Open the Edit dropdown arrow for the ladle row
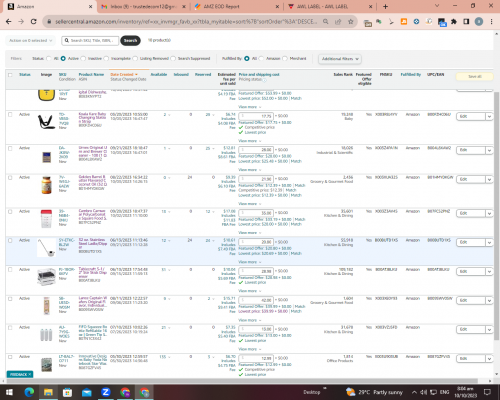This screenshot has width=500, height=400. [x=489, y=242]
